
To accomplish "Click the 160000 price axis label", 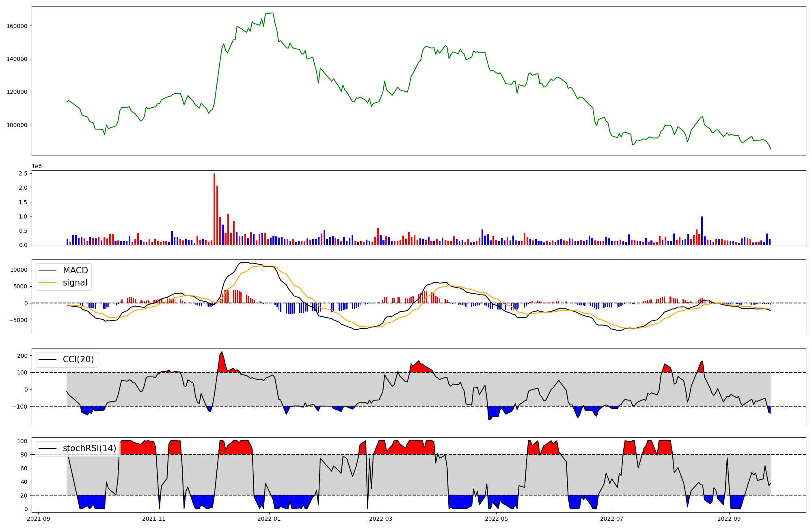I will [17, 26].
